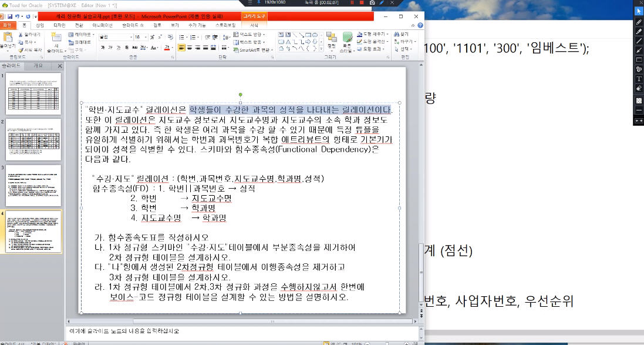Select text T tool in recorder toolbar
The height and width of the screenshot is (345, 644).
(x=639, y=79)
